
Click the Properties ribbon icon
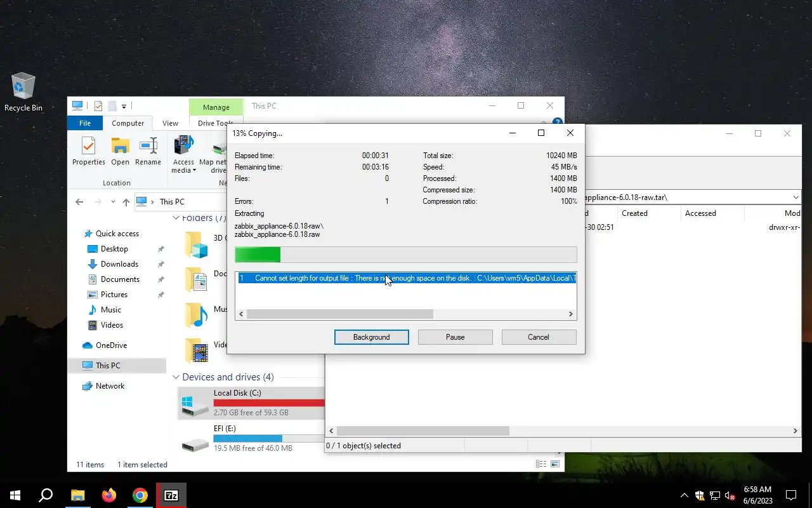(x=89, y=151)
